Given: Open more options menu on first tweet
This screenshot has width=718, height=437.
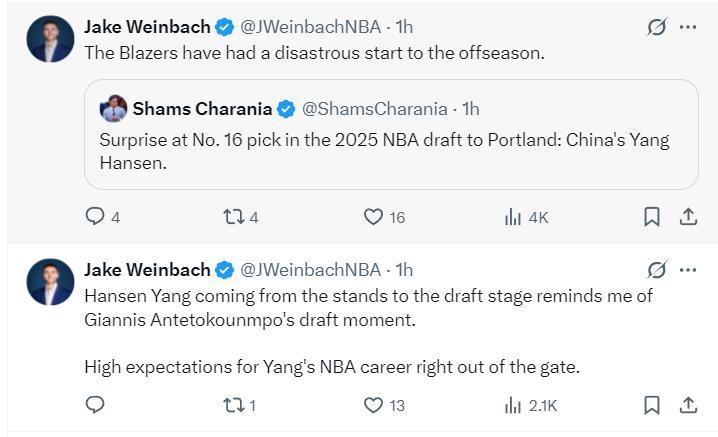Looking at the screenshot, I should tap(688, 27).
